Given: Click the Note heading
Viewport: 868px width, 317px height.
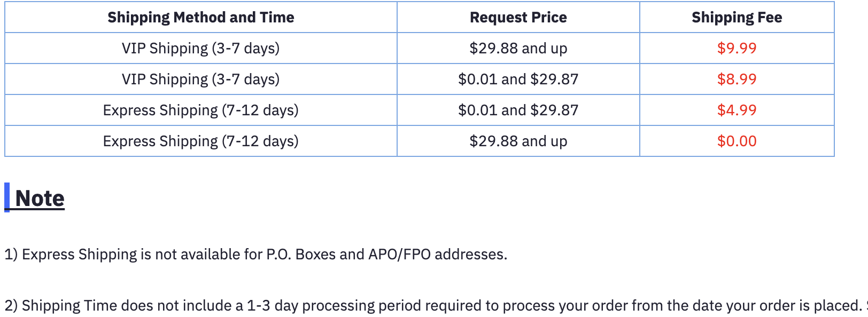Looking at the screenshot, I should point(40,199).
